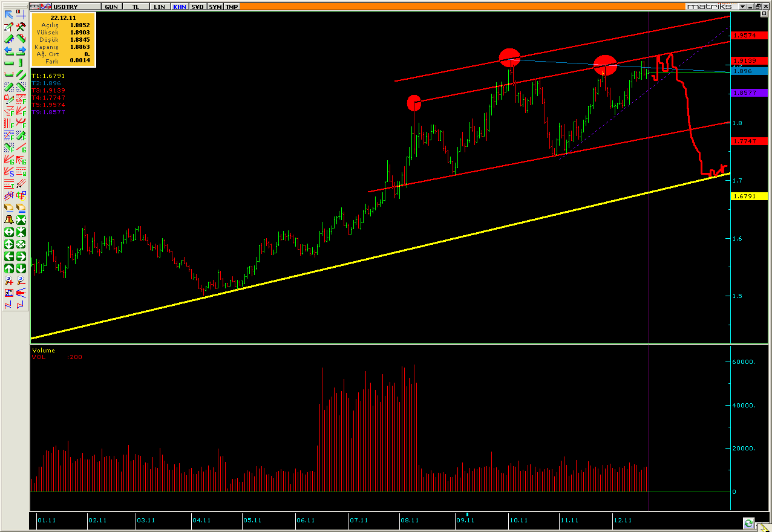Click the red fan lines icon above the flags
Viewport: 772px width, 532px height.
click(x=21, y=293)
